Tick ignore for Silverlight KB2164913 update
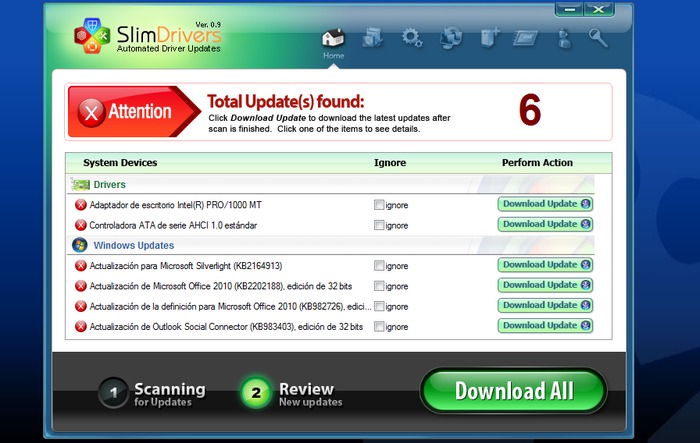700x443 pixels. point(379,266)
